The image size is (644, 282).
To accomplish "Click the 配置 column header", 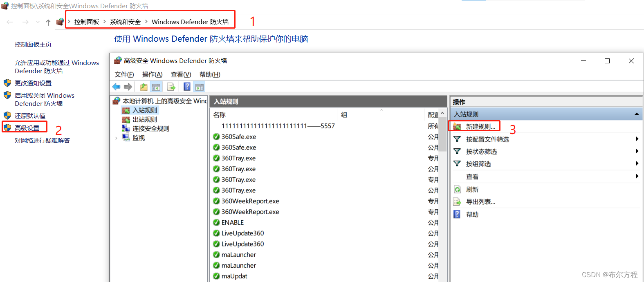I will click(x=433, y=115).
